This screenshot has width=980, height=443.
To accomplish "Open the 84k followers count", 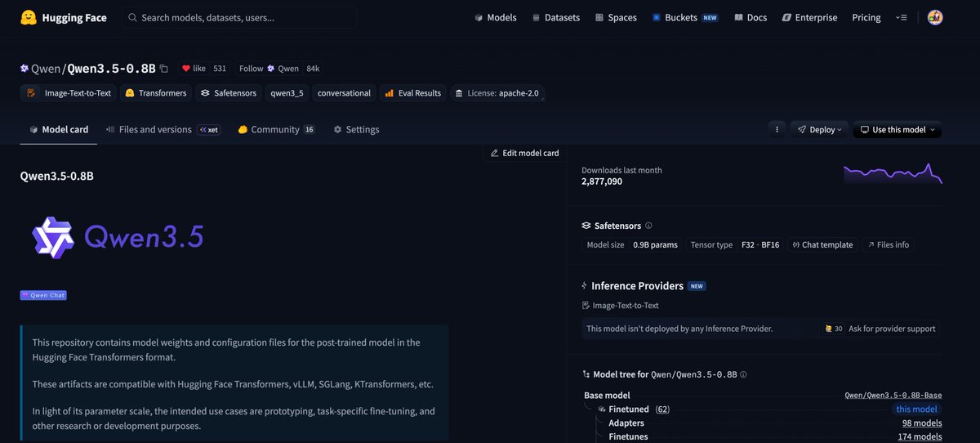I will pyautogui.click(x=313, y=69).
